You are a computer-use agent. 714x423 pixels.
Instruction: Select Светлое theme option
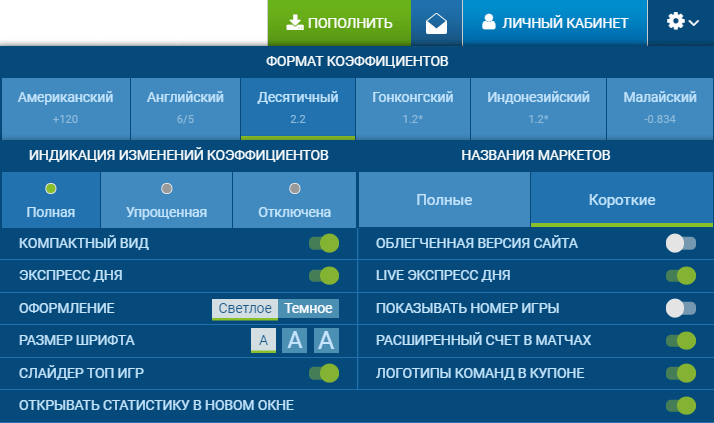pyautogui.click(x=245, y=309)
